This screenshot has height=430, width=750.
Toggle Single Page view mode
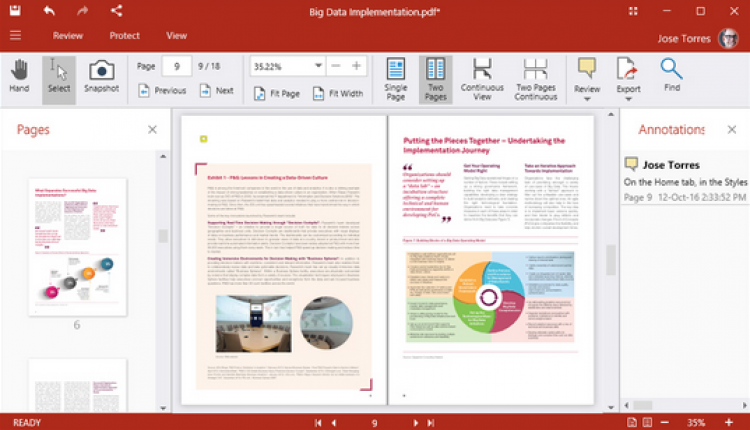tap(396, 79)
